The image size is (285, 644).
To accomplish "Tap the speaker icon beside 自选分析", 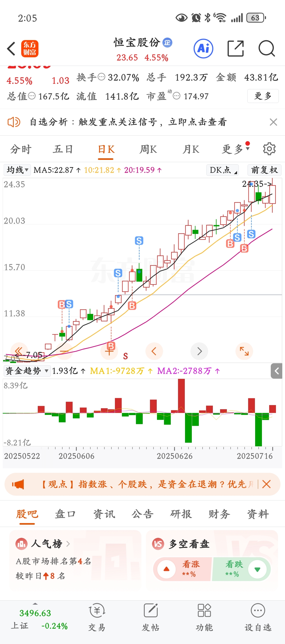I will pyautogui.click(x=14, y=122).
